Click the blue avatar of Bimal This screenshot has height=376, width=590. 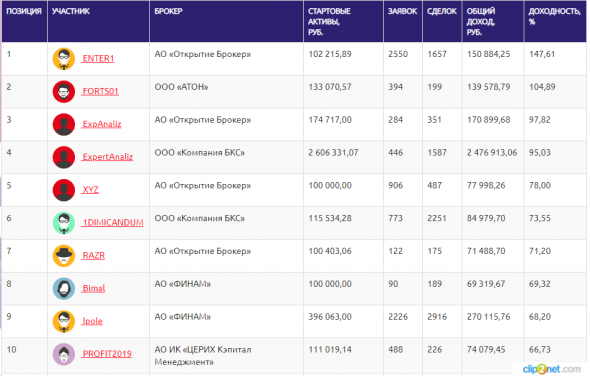pyautogui.click(x=64, y=288)
